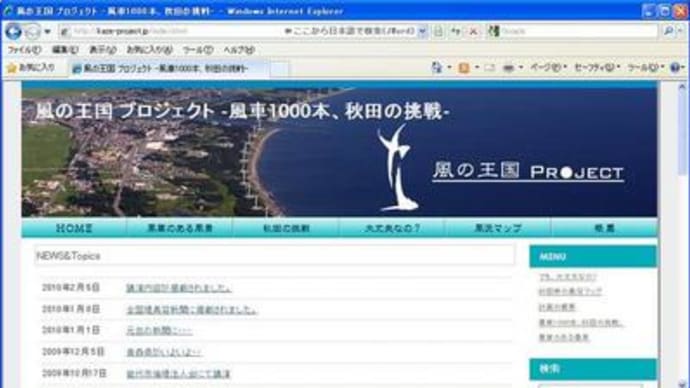Open the recent pages dropdown arrow
Viewport: 690px width, 388px height.
click(48, 32)
